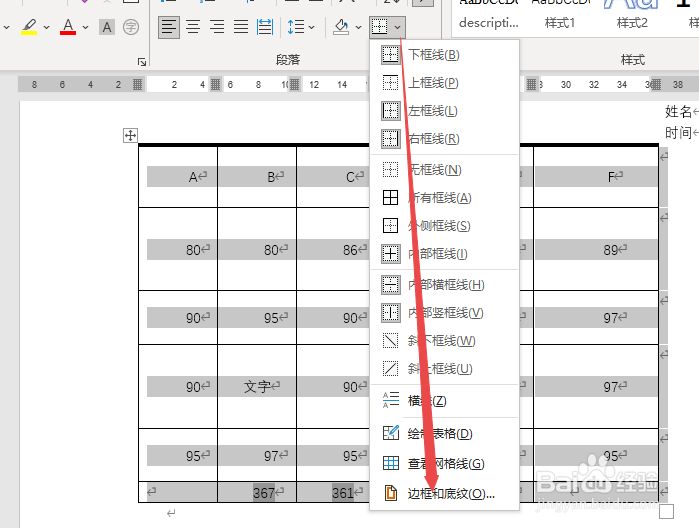The width and height of the screenshot is (699, 528).
Task: Apply descripti... style
Action: pyautogui.click(x=489, y=23)
